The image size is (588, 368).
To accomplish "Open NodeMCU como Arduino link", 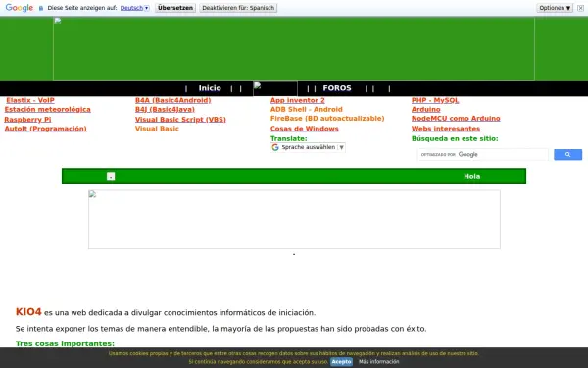I will 456,119.
